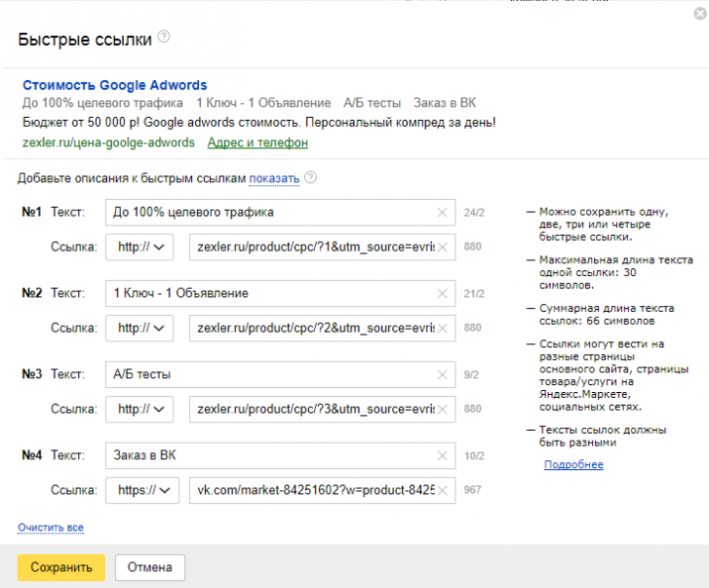Click ad description text 'Бюджет от 50 000 р!'
This screenshot has width=709, height=588.
pos(81,123)
